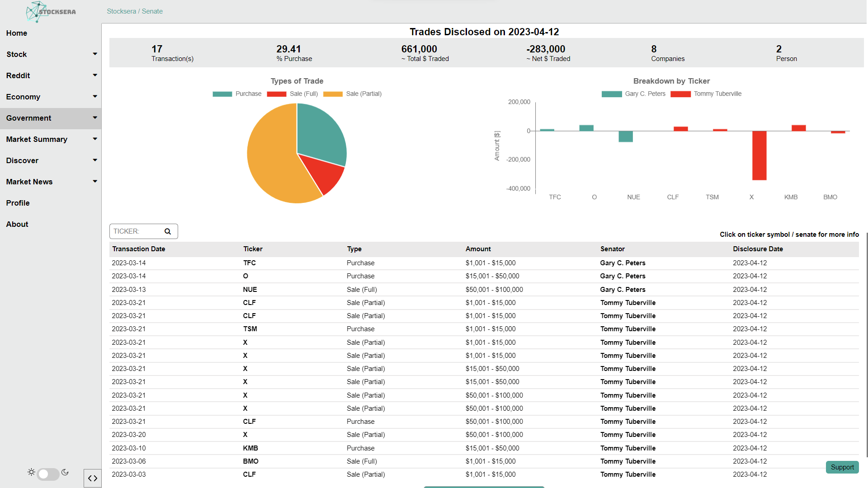Image resolution: width=868 pixels, height=488 pixels.
Task: Open Gary C. Peters senator link in first row
Action: click(623, 263)
